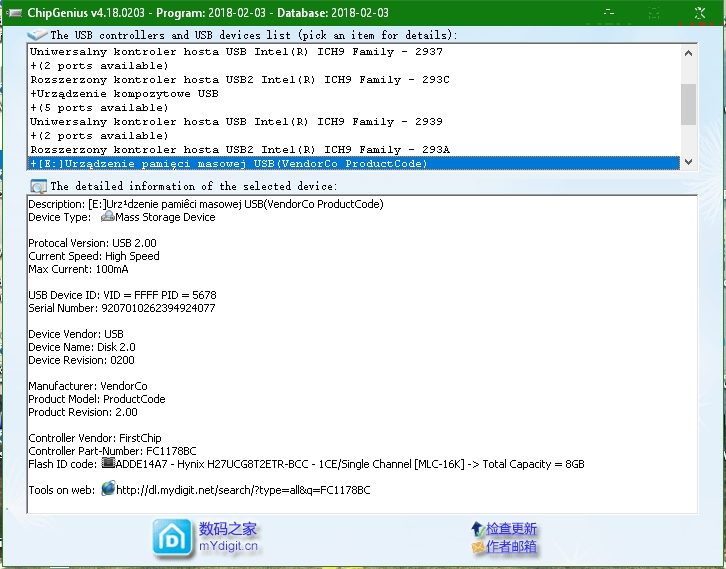Click the device list scroll down arrow

(688, 162)
